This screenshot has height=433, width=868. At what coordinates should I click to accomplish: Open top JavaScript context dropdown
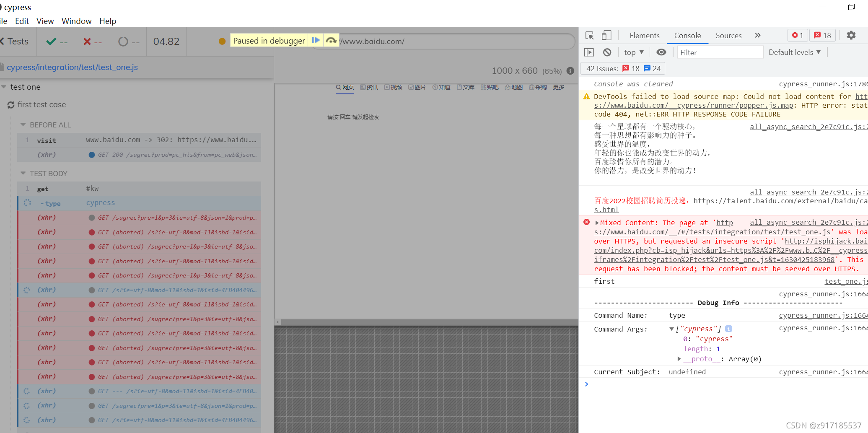pyautogui.click(x=633, y=52)
